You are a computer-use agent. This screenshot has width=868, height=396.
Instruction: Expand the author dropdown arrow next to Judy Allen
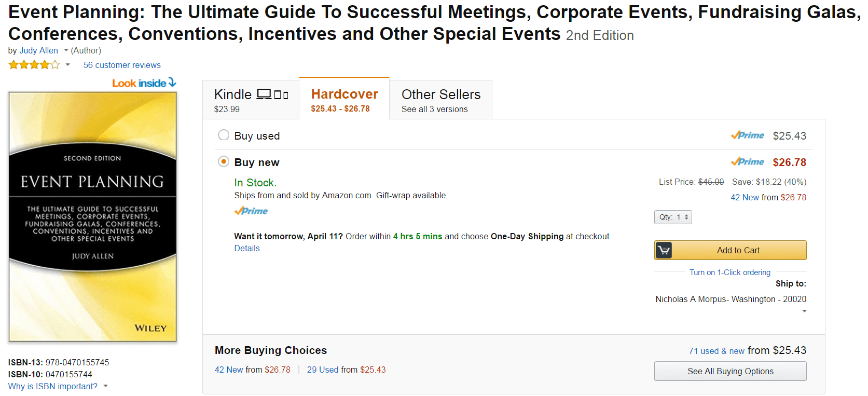pyautogui.click(x=66, y=50)
